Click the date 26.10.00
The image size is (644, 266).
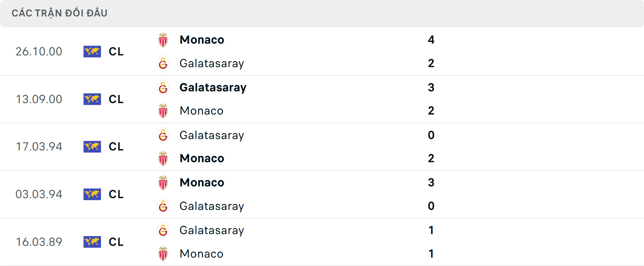39,51
